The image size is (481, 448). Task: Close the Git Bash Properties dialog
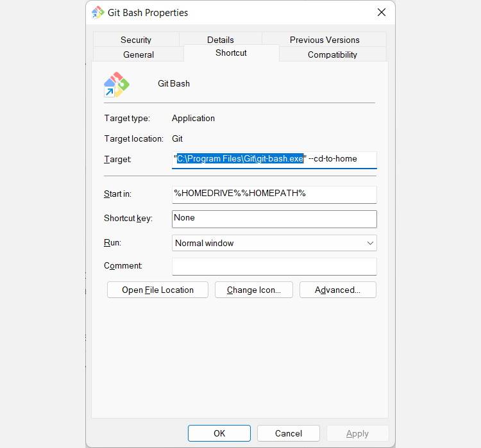[x=382, y=12]
